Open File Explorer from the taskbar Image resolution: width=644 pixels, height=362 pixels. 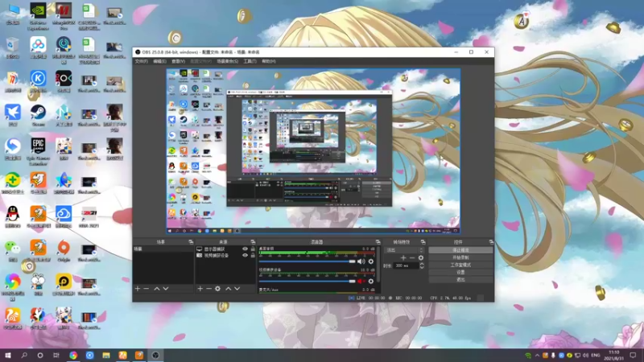(x=106, y=355)
